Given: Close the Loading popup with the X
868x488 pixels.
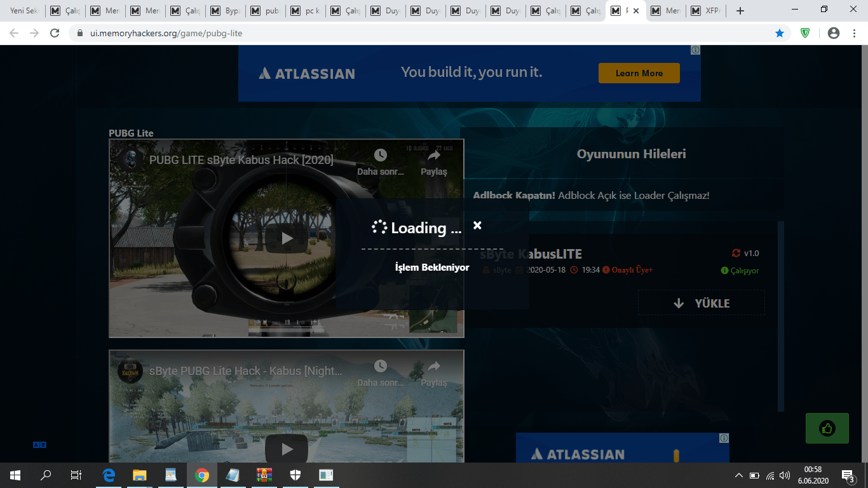Looking at the screenshot, I should tap(477, 225).
